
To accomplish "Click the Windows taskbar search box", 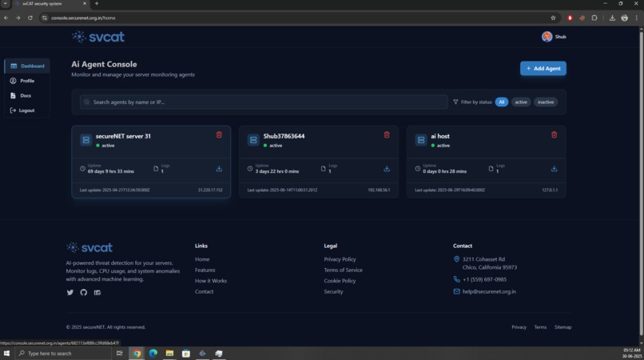I will point(63,354).
